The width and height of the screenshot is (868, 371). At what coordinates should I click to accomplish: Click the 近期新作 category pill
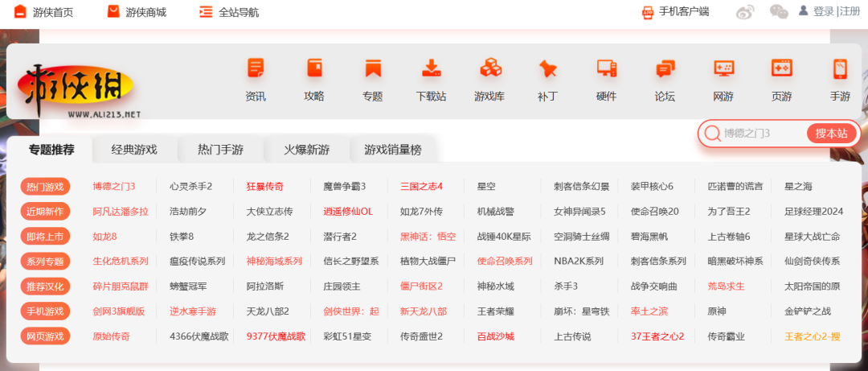point(45,212)
